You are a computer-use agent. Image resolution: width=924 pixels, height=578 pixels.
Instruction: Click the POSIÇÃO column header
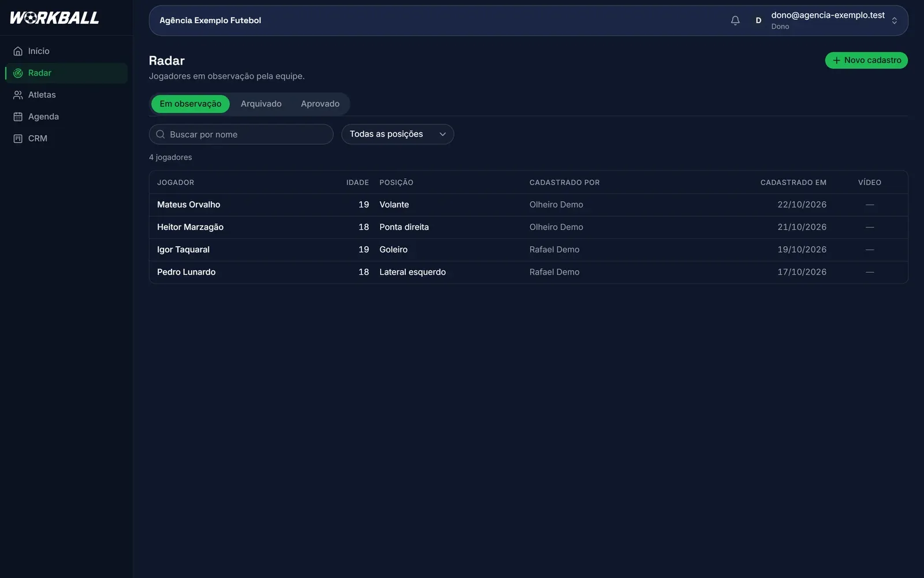(x=396, y=183)
